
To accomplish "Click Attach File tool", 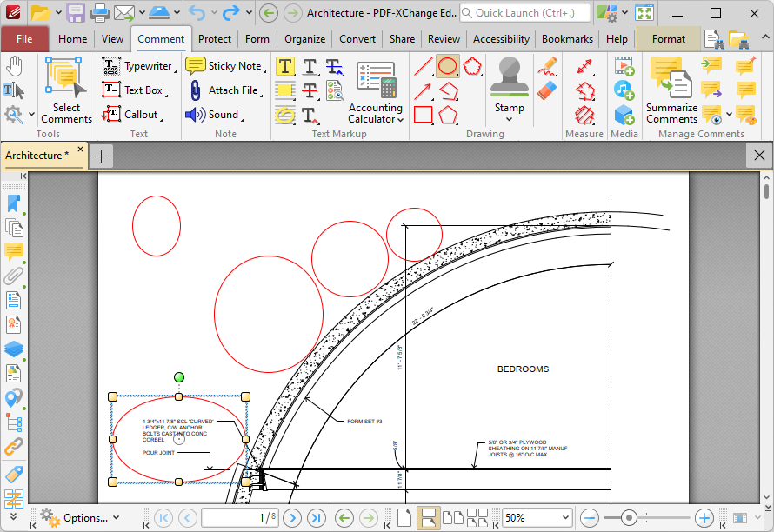I will (224, 90).
